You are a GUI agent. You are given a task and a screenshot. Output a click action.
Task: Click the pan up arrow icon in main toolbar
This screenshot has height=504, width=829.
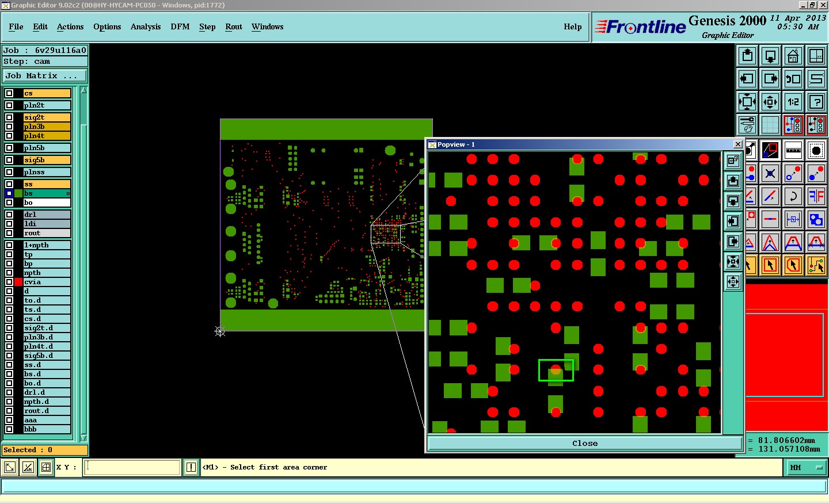coord(747,56)
